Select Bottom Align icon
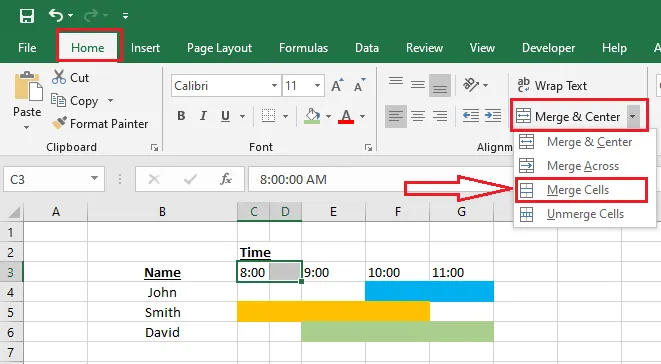 click(440, 86)
